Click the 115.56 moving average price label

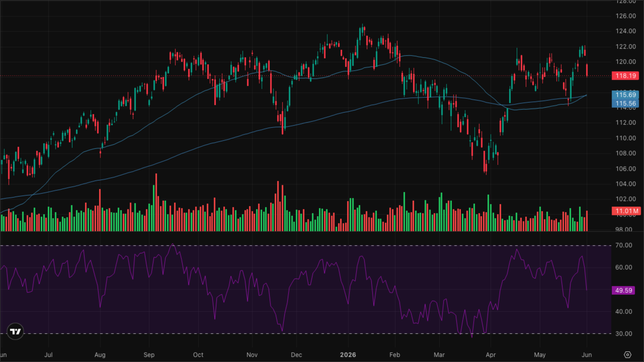[x=625, y=103]
